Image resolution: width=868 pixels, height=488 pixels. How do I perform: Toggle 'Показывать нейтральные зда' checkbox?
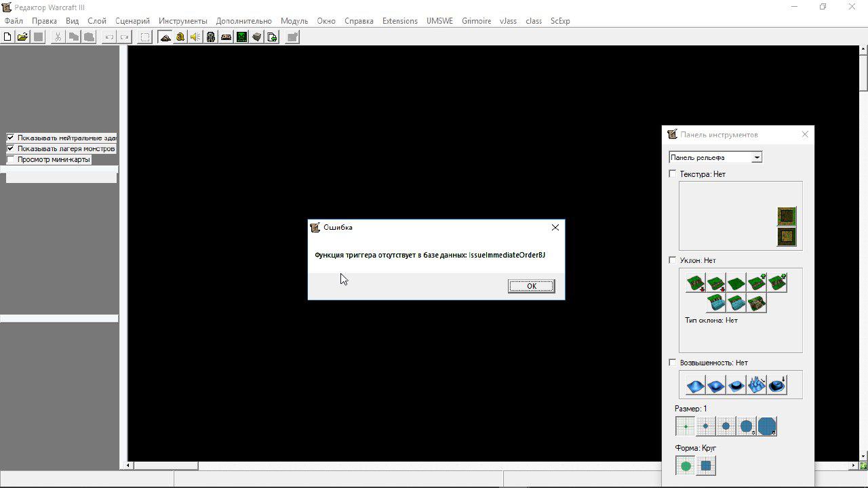click(x=10, y=138)
